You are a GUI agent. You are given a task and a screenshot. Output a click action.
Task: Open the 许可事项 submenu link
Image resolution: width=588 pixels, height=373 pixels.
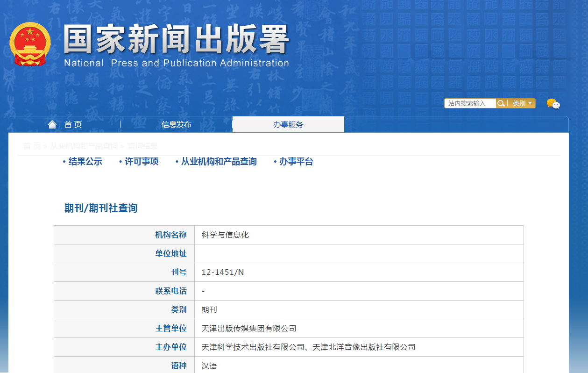click(142, 162)
